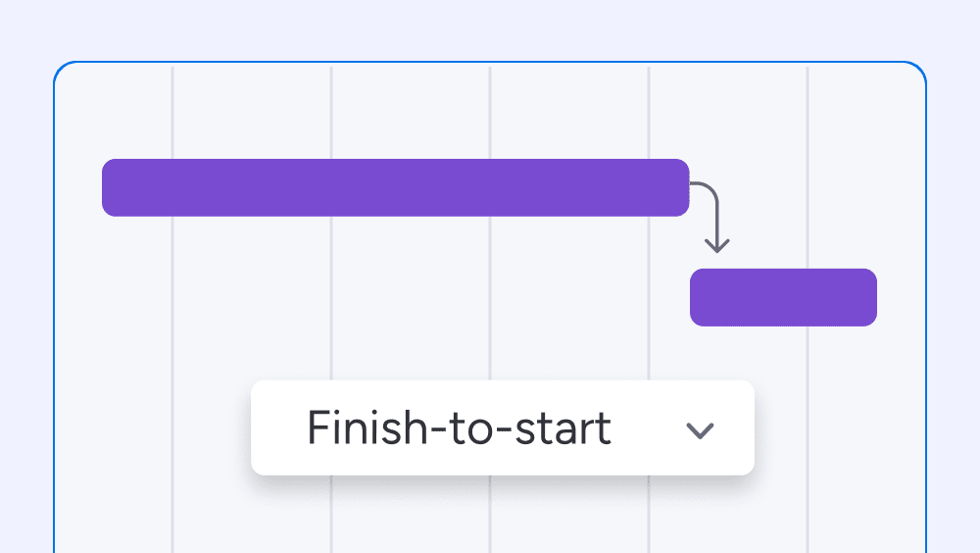Click the arrowhead pointing at the short bar
Screen dimensions: 980x553
click(717, 245)
